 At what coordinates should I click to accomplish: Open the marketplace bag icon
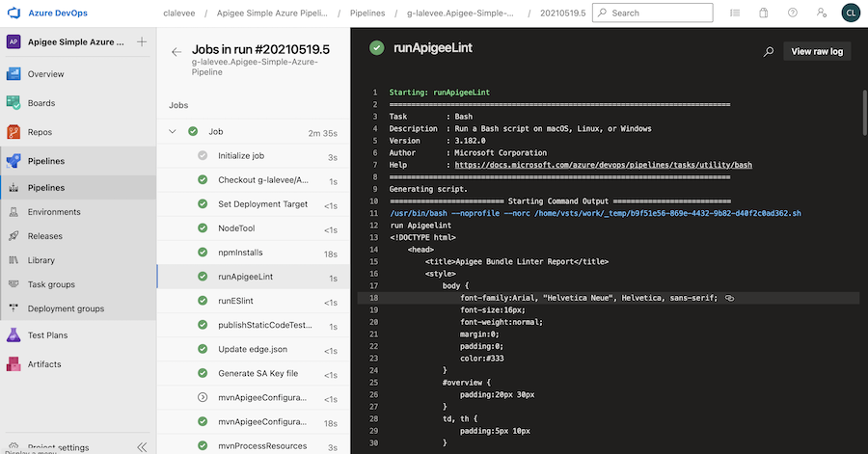coord(764,13)
